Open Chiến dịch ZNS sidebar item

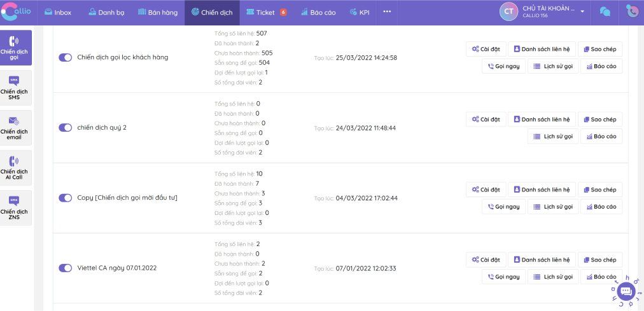[x=14, y=208]
